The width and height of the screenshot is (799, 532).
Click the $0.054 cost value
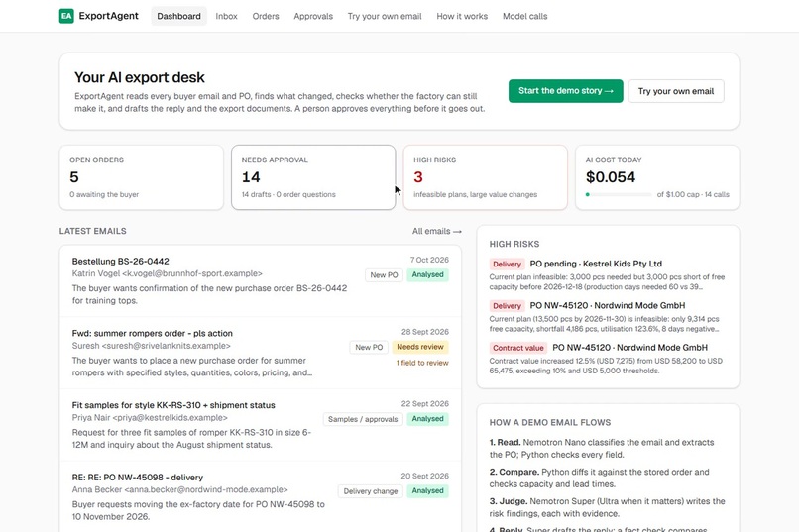(x=611, y=177)
